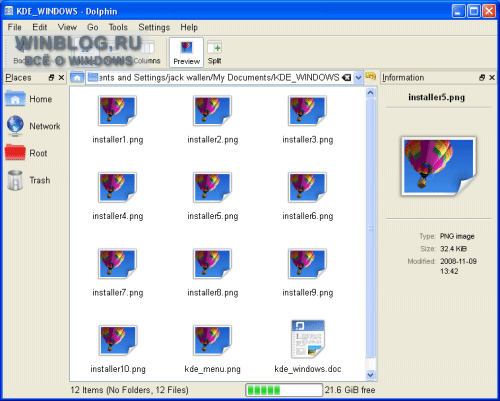Click the installer8.png file name label
Viewport: 500px width, 401px height.
click(x=213, y=293)
